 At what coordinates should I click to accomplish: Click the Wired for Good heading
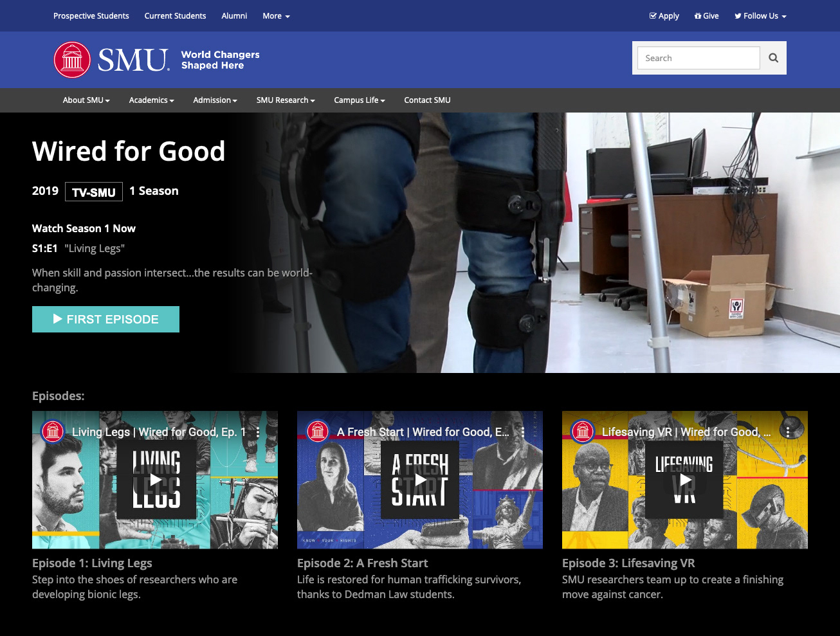click(129, 152)
